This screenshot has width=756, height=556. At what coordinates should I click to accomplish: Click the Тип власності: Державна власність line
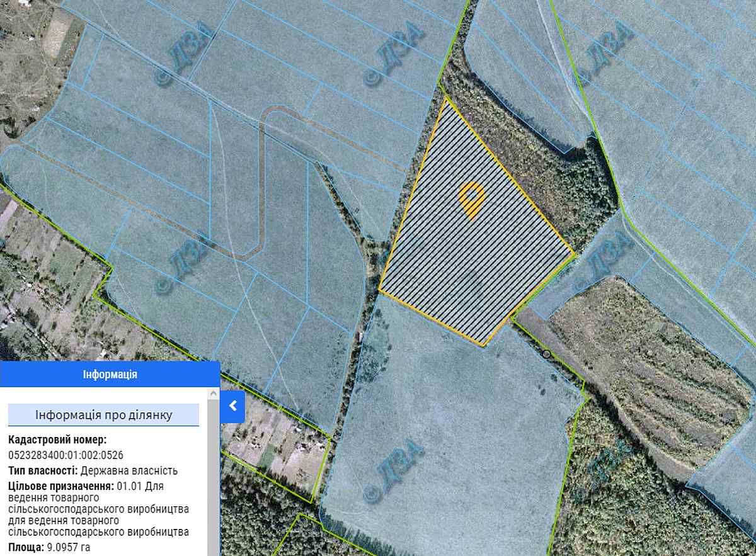pyautogui.click(x=93, y=470)
